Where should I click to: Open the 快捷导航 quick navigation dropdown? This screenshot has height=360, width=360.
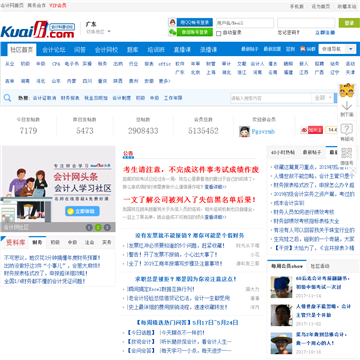click(337, 49)
